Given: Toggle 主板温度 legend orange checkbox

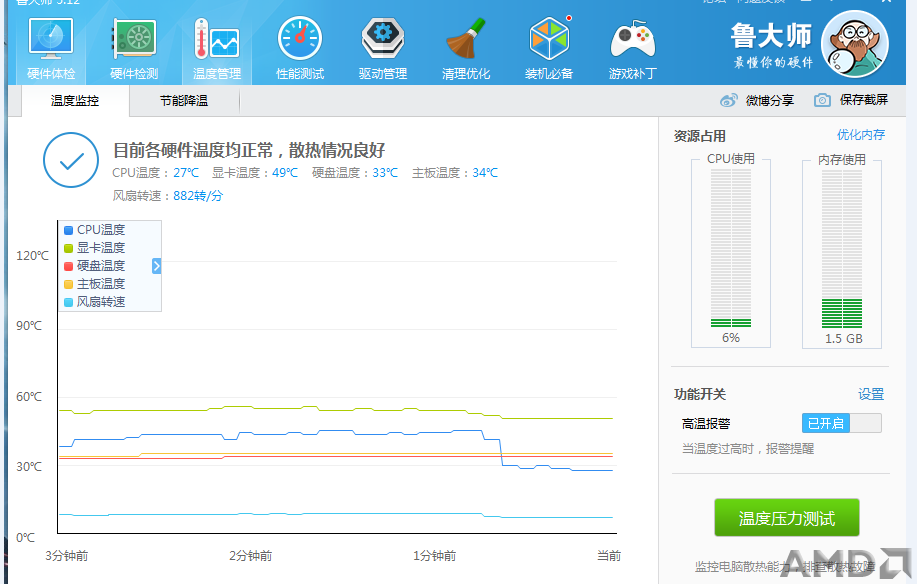Looking at the screenshot, I should (68, 285).
